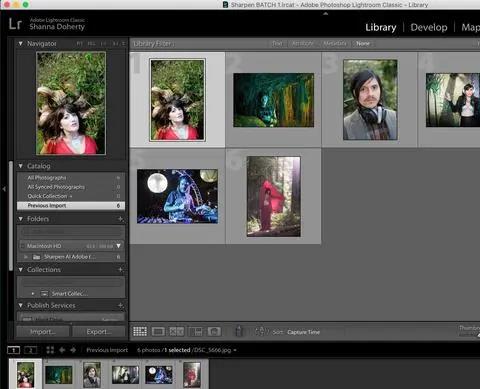Click left panel vertical scrollbar
This screenshot has width=480, height=389.
pos(11,216)
